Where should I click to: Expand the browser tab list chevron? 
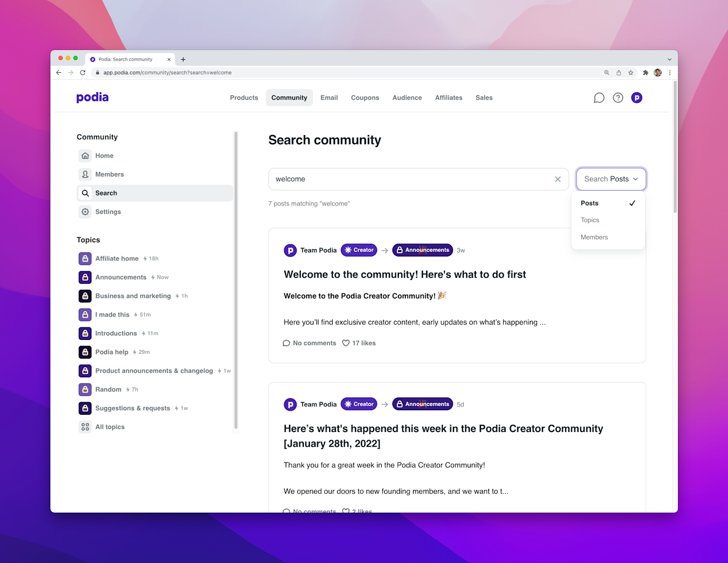click(x=669, y=59)
